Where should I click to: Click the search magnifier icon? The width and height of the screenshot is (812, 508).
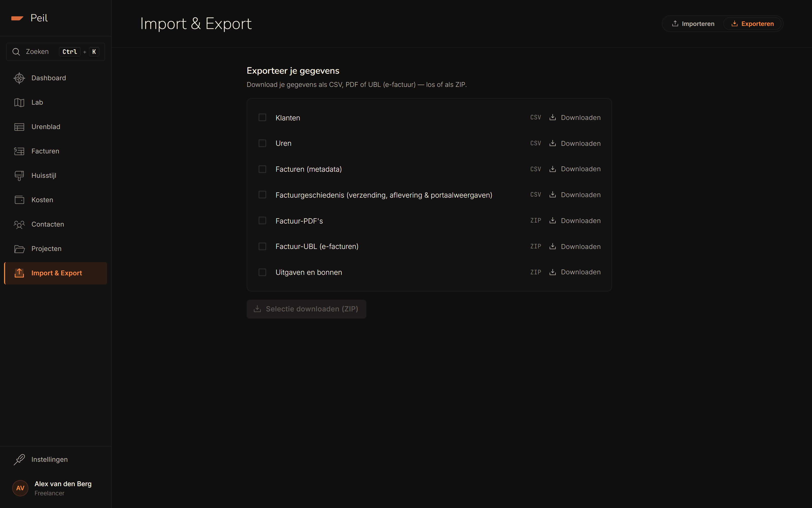click(x=16, y=52)
